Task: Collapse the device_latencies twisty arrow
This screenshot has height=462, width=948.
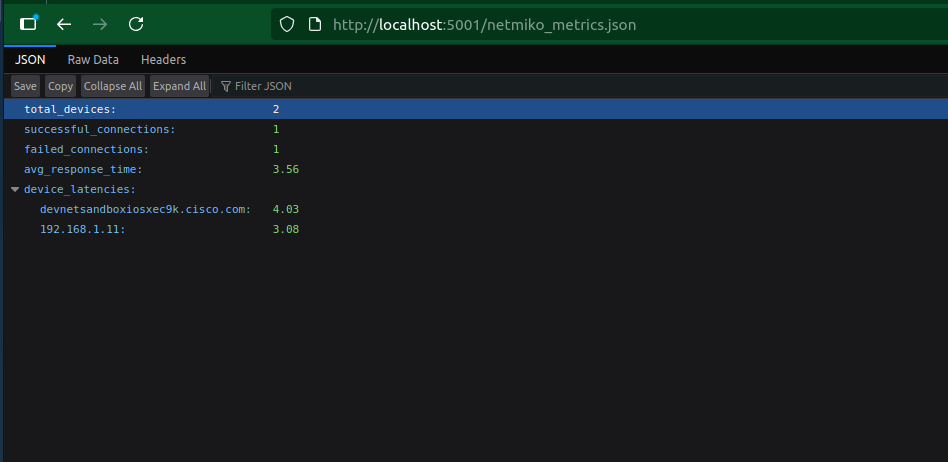Action: pos(15,189)
